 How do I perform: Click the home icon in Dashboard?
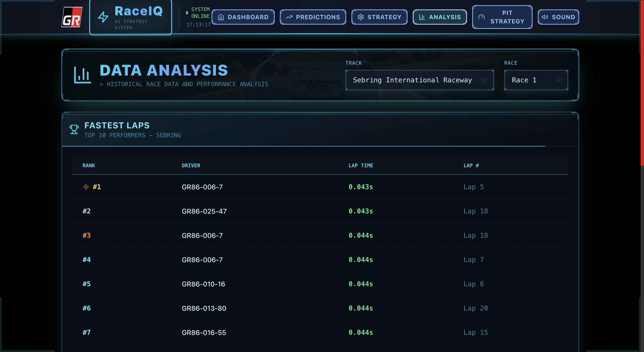tap(221, 17)
